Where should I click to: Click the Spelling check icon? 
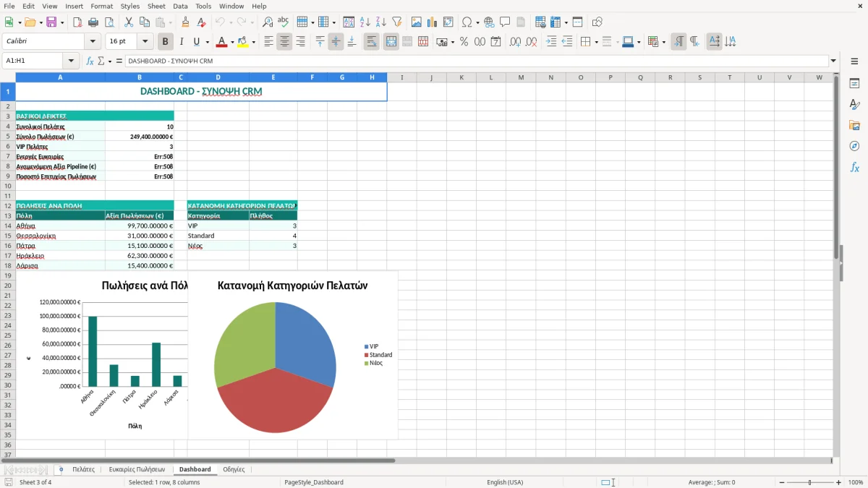coord(284,22)
